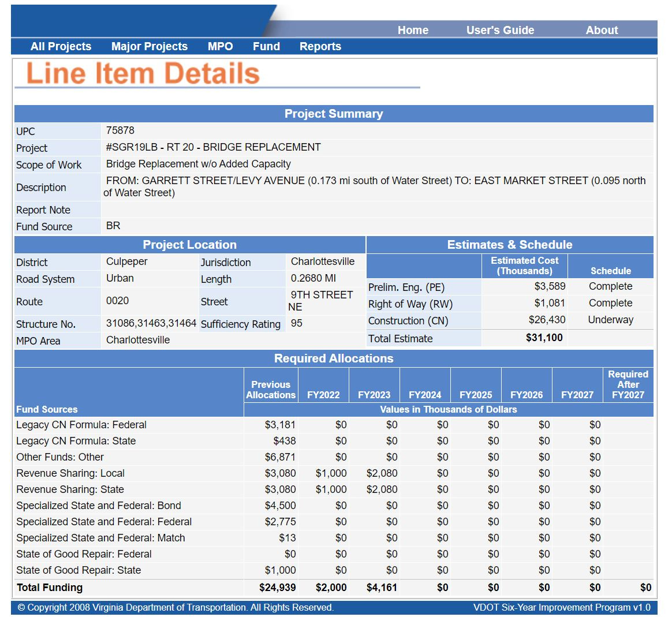Viewport: 672px width, 617px height.
Task: Open the Fund menu
Action: click(x=266, y=46)
